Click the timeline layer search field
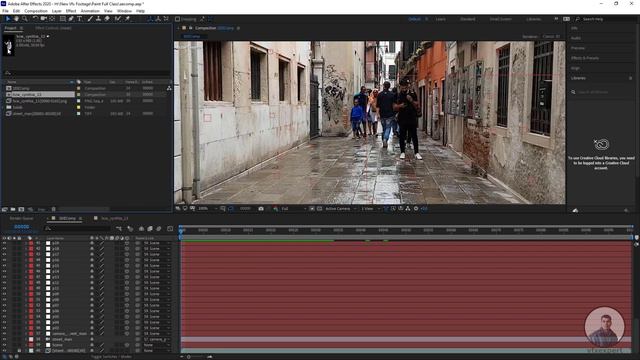The height and width of the screenshot is (360, 640). click(78, 229)
